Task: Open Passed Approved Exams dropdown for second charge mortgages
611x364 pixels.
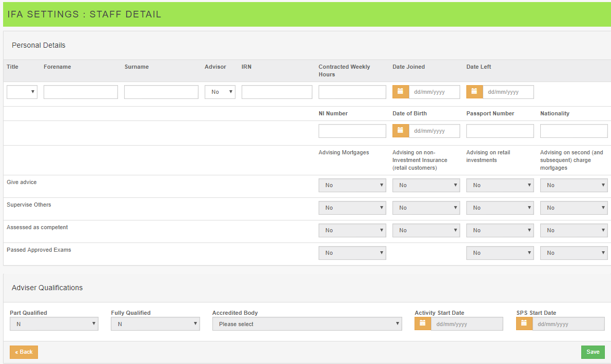Action: [574, 253]
